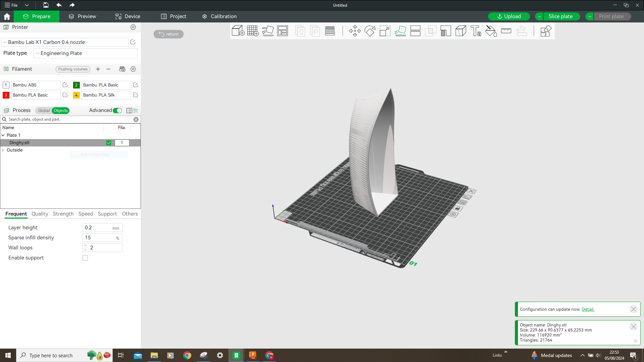644x362 pixels.
Task: Switch to the Preview tab
Action: (83, 16)
